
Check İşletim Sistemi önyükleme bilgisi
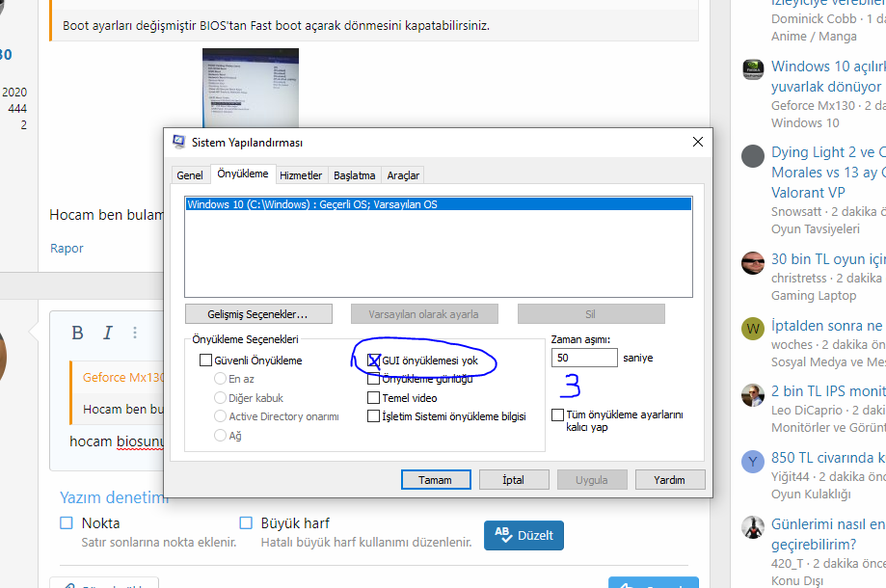pos(373,416)
